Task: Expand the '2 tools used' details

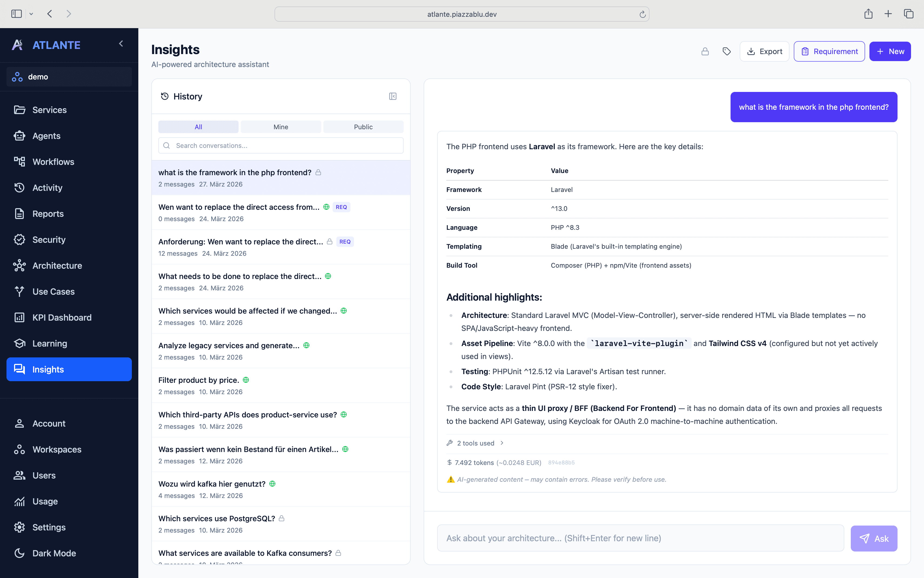Action: tap(476, 443)
